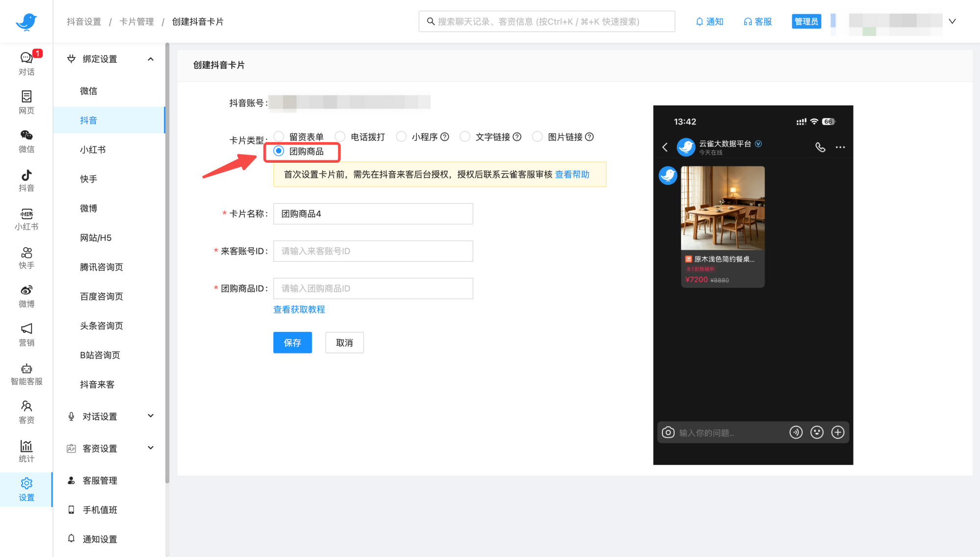Focus the 团购商品ID input field
The image size is (980, 557).
373,288
